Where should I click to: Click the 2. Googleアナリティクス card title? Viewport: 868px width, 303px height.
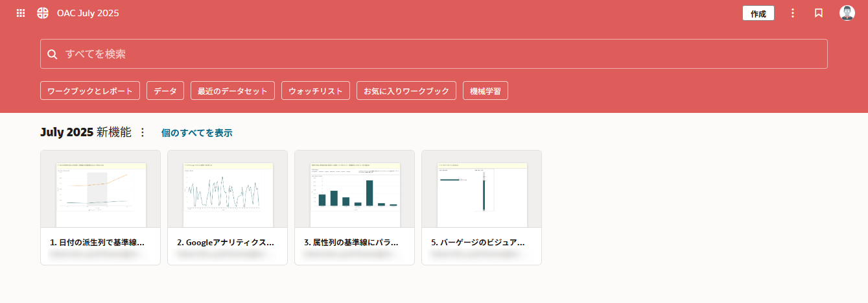(x=226, y=242)
